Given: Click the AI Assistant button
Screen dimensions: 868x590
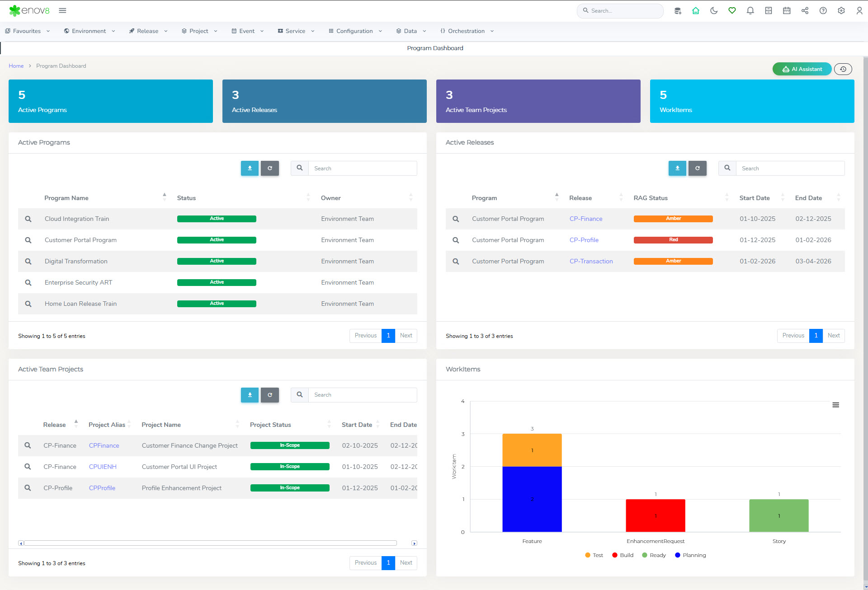Looking at the screenshot, I should 802,69.
